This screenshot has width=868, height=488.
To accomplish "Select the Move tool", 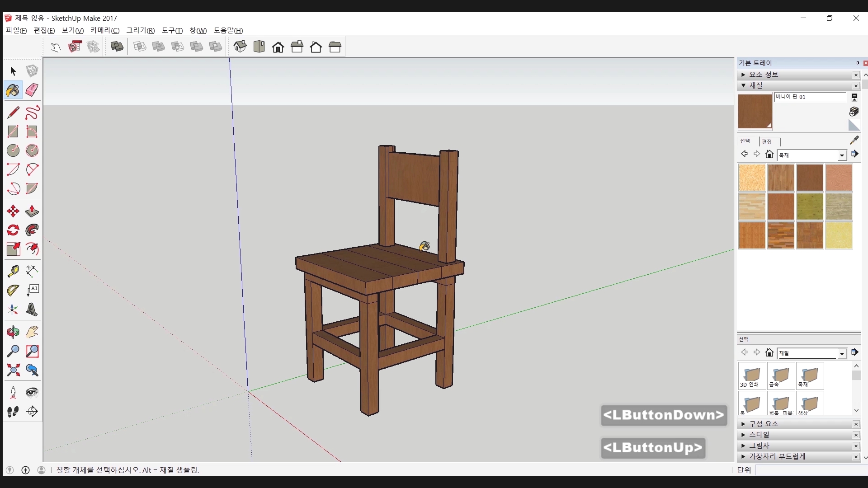I will tap(13, 211).
